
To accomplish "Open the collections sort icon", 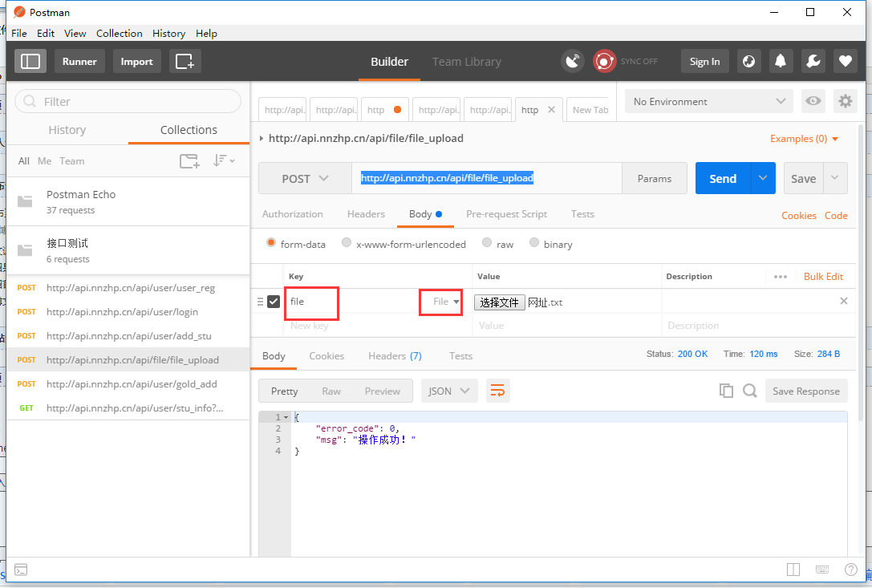I will pyautogui.click(x=224, y=160).
